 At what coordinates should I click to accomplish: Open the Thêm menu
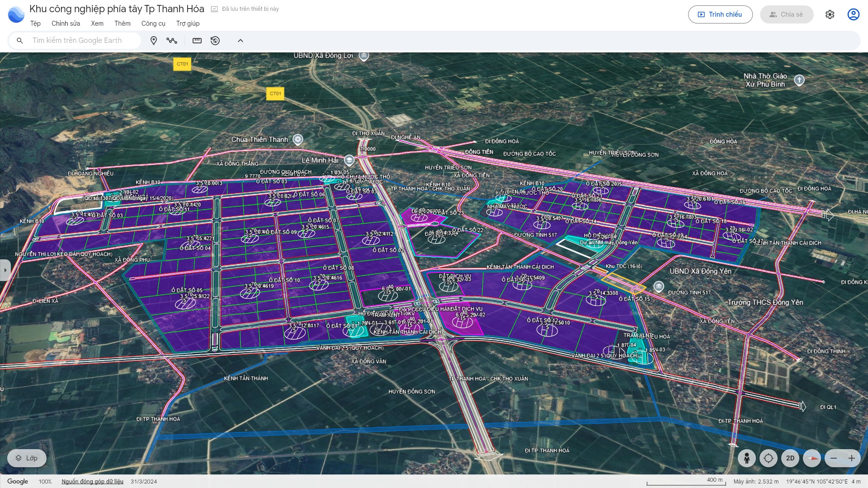[x=122, y=23]
